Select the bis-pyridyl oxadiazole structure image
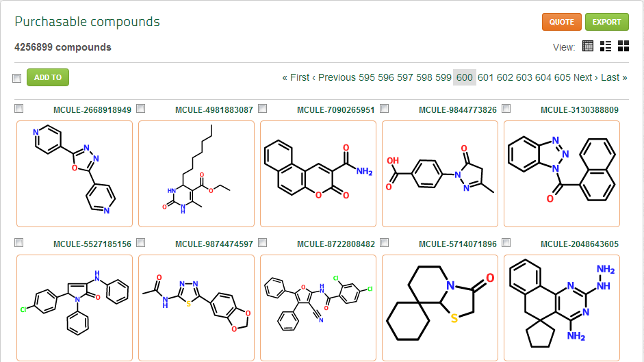The width and height of the screenshot is (644, 362). coord(75,174)
